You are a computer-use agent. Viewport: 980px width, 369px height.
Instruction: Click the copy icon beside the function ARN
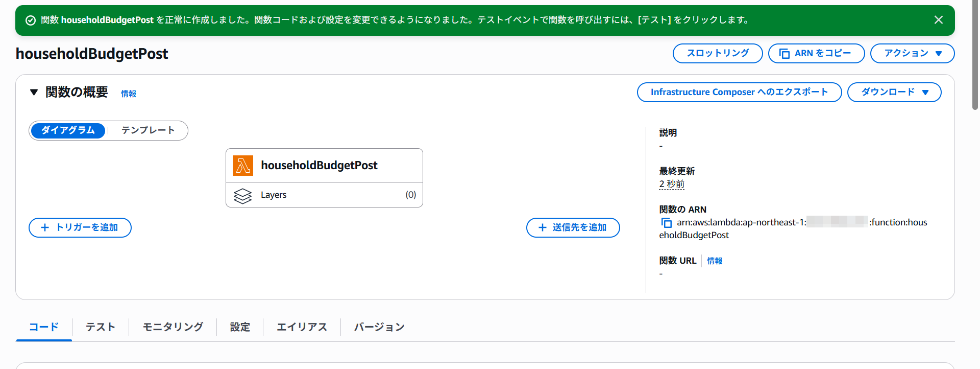[666, 223]
